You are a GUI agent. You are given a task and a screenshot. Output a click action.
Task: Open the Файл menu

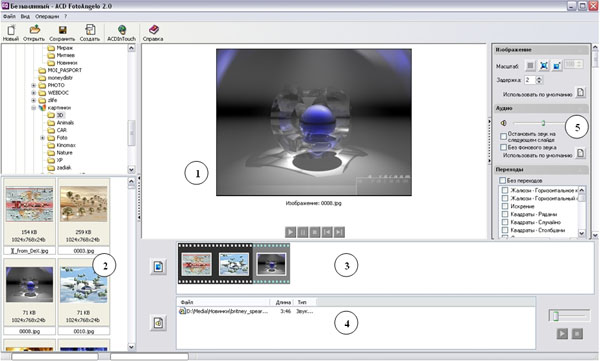point(9,16)
